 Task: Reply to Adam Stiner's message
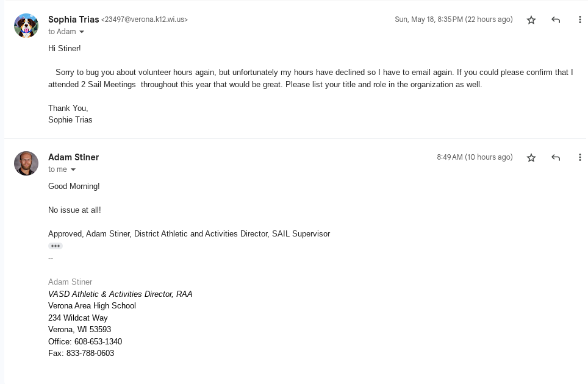556,158
